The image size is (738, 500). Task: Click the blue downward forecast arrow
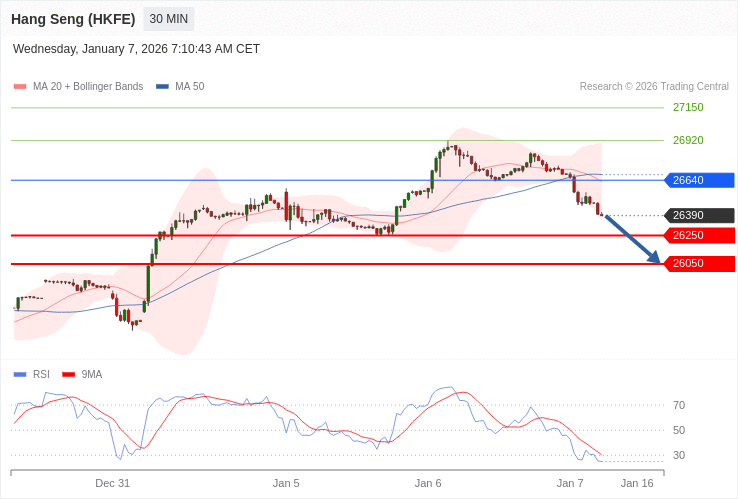pos(633,240)
